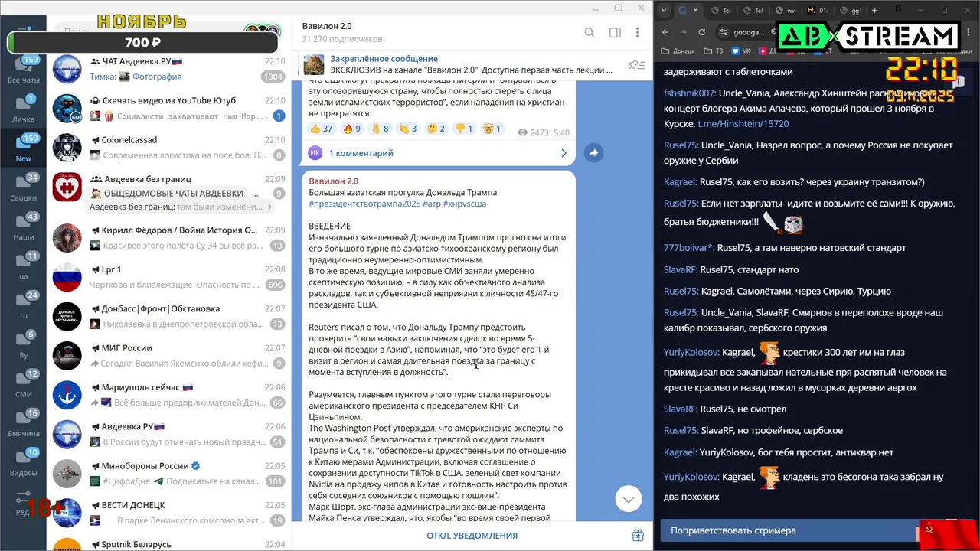Switch to the ua folder
Image resolution: width=980 pixels, height=551 pixels.
(23, 266)
